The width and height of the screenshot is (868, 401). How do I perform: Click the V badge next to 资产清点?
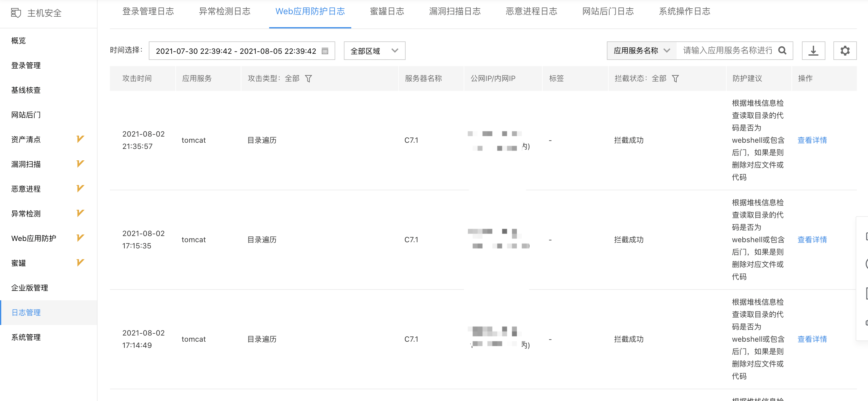point(80,139)
